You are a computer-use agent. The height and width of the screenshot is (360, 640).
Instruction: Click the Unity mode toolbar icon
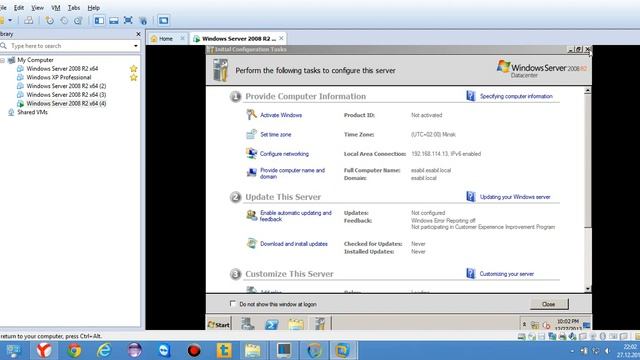[x=143, y=20]
